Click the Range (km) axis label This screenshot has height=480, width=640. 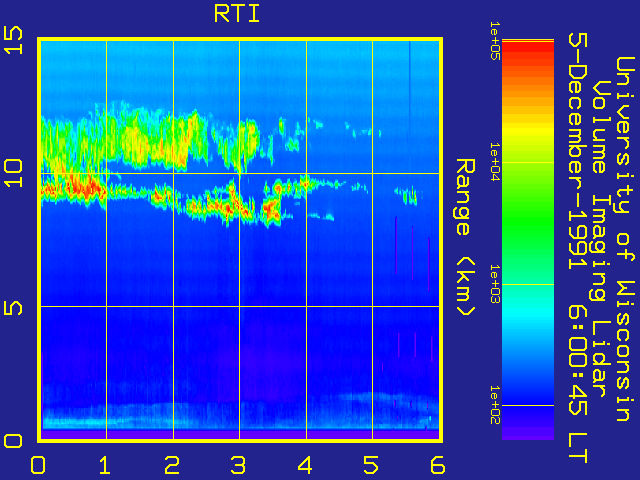point(466,238)
